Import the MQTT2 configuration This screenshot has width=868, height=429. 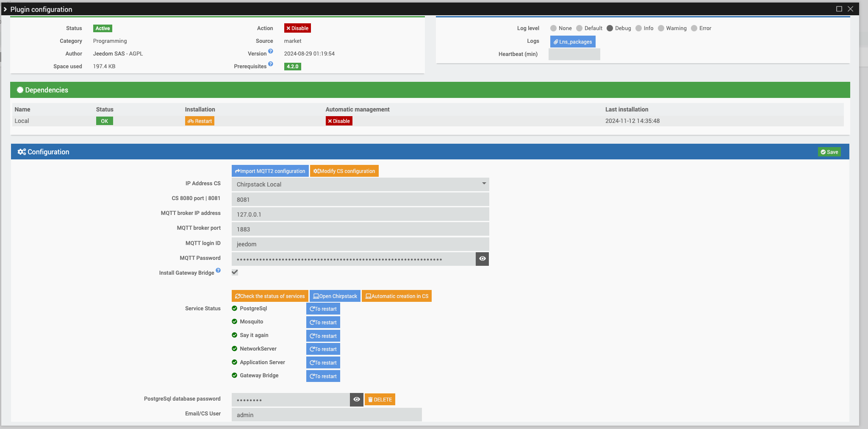tap(270, 171)
